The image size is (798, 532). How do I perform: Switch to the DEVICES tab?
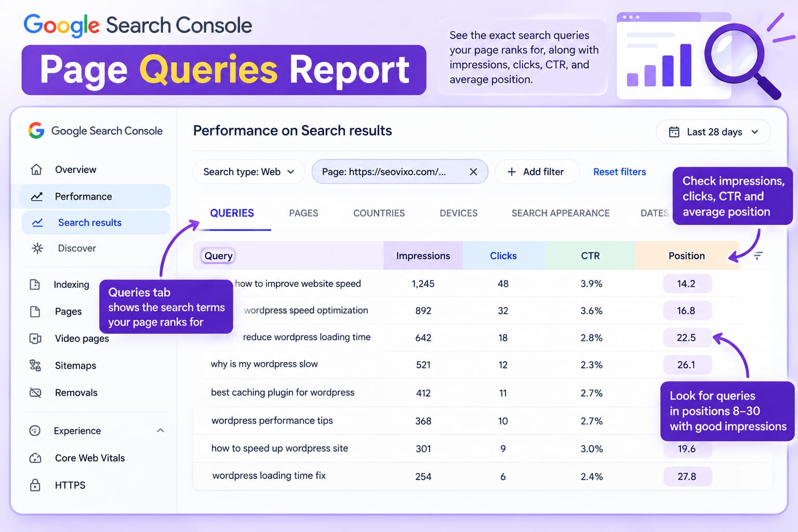[458, 213]
